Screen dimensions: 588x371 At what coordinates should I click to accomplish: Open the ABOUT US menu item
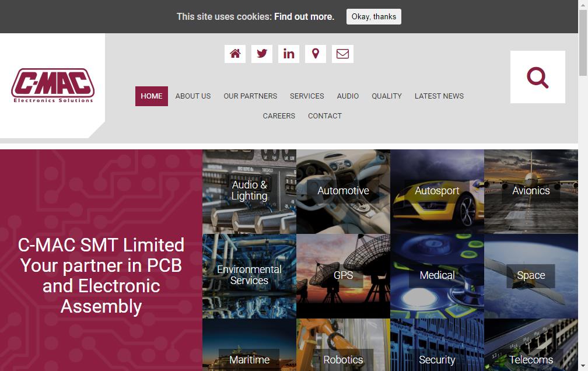pyautogui.click(x=193, y=96)
